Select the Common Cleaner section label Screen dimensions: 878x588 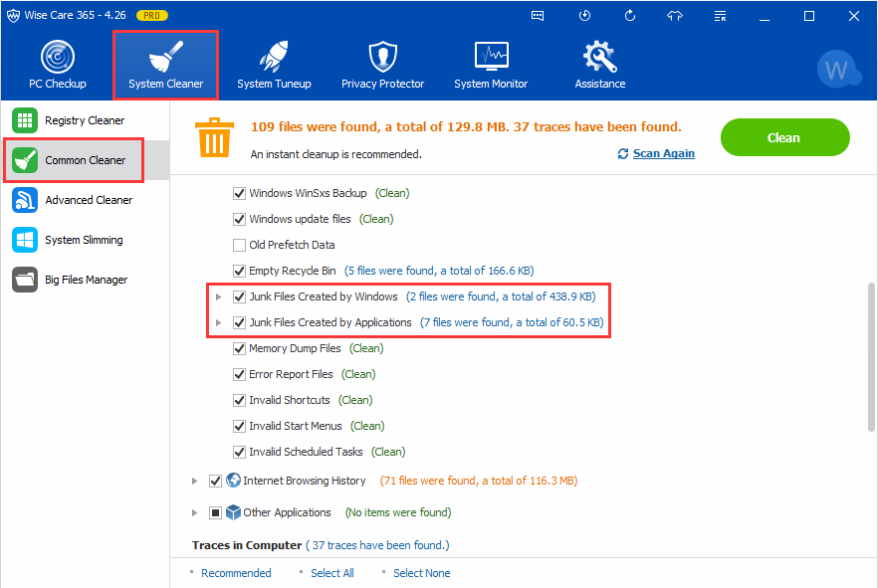coord(86,160)
